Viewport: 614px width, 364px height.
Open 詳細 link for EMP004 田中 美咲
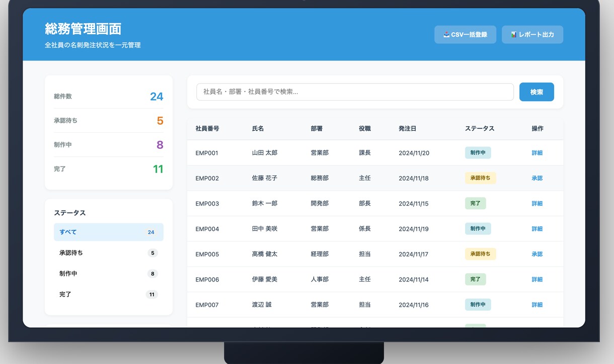point(537,229)
